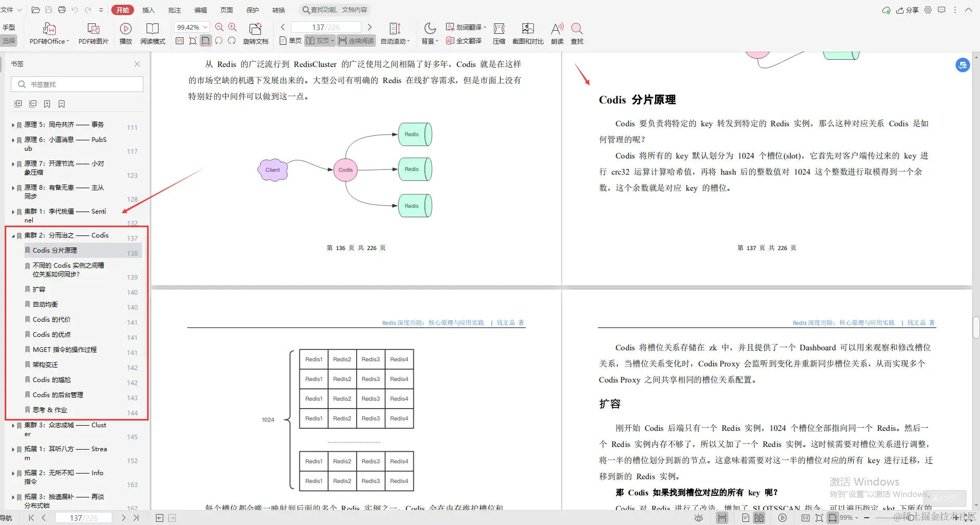
Task: Start 朗读 read-aloud
Action: (x=556, y=33)
